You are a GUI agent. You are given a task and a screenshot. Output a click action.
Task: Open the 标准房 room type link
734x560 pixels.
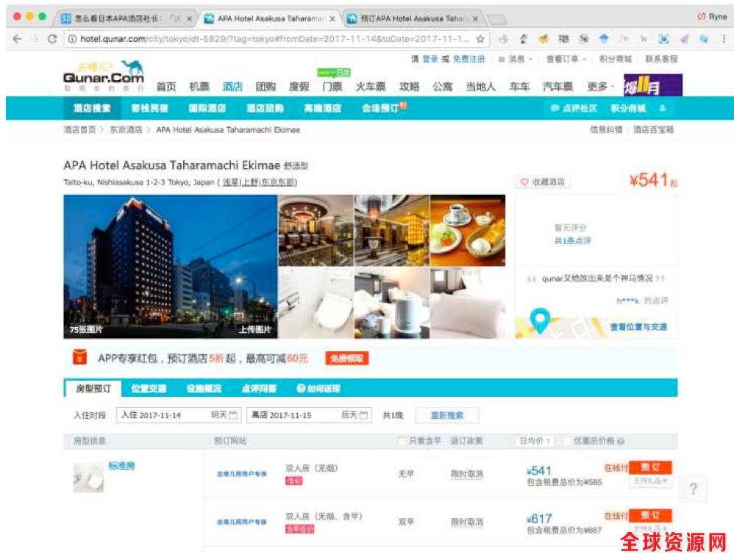point(121,466)
